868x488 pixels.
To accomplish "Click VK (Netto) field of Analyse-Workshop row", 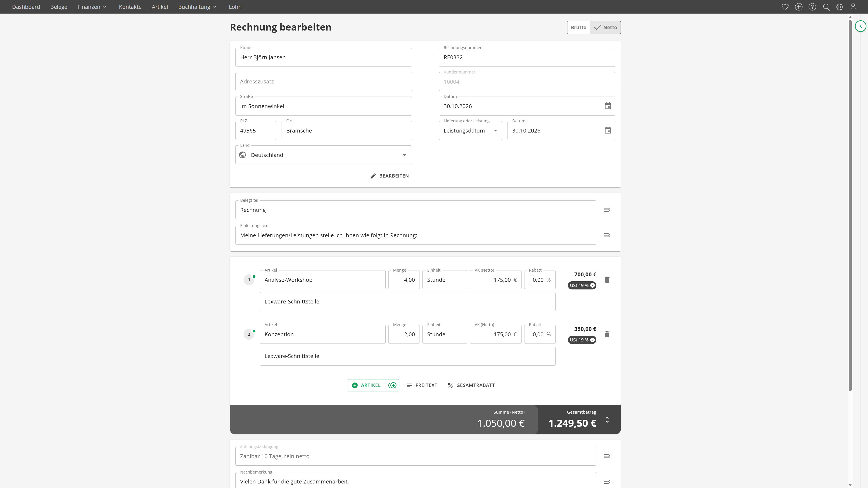I will (x=496, y=280).
